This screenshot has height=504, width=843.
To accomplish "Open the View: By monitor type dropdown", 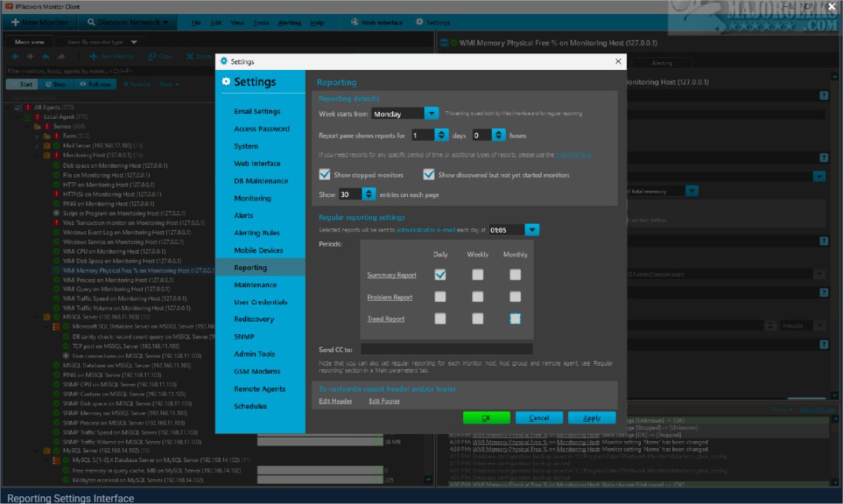I will pyautogui.click(x=101, y=42).
